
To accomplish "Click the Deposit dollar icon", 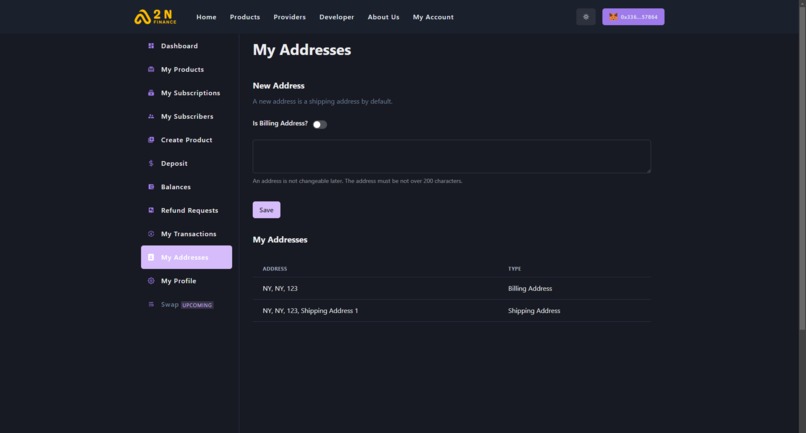I will (x=151, y=164).
